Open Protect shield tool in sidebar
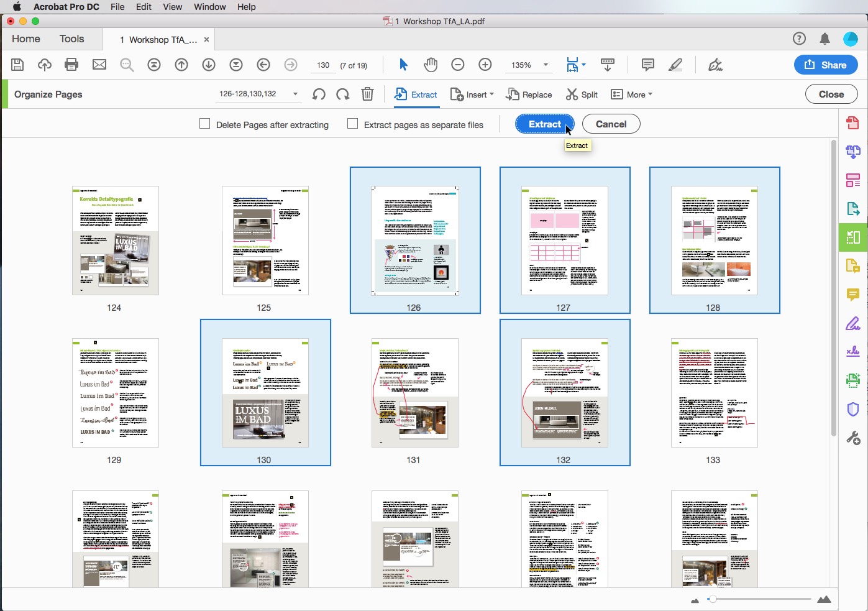Screen dimensions: 868x611 pos(853,409)
